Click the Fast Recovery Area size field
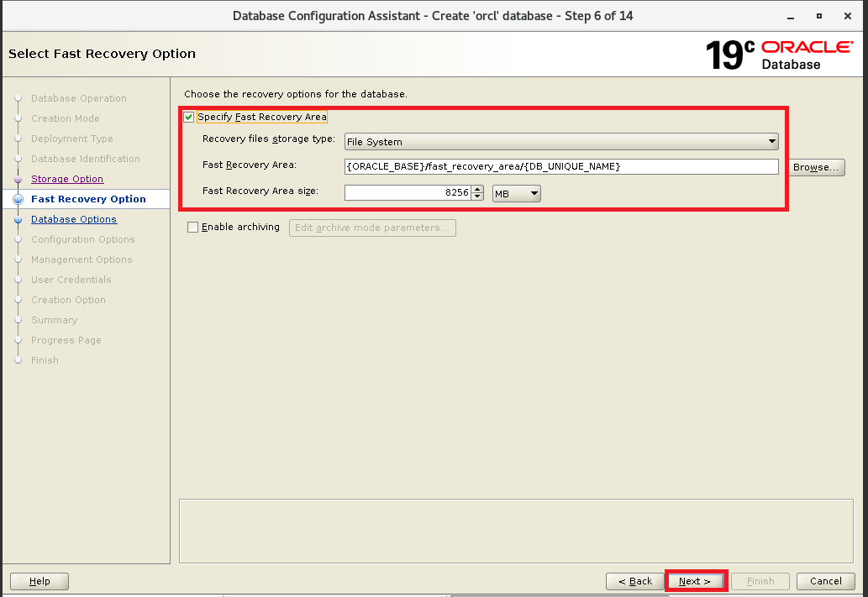This screenshot has height=597, width=868. click(408, 193)
